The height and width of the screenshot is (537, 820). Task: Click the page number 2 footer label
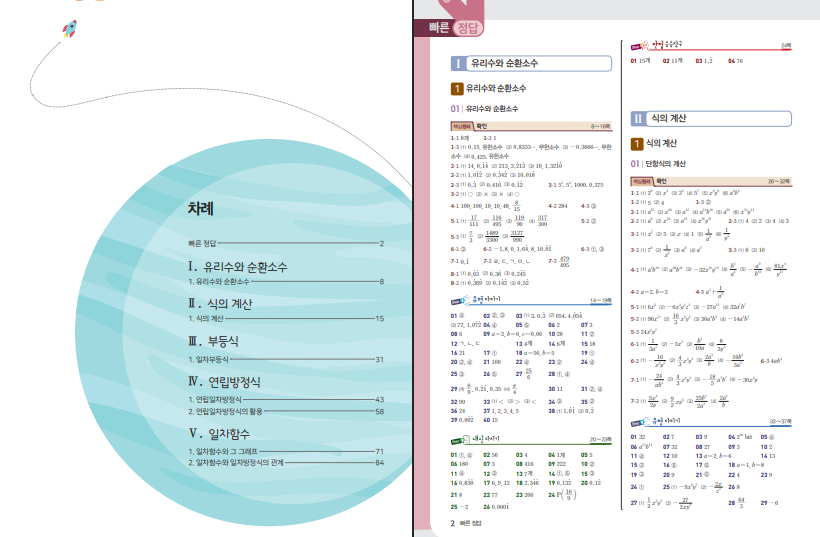pos(452,522)
